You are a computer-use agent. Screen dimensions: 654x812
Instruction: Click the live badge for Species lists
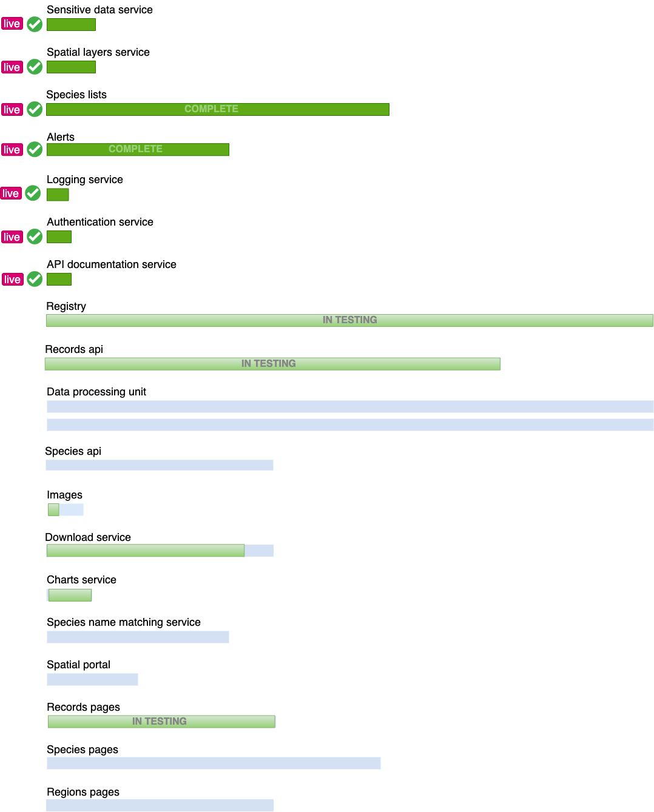[x=12, y=110]
